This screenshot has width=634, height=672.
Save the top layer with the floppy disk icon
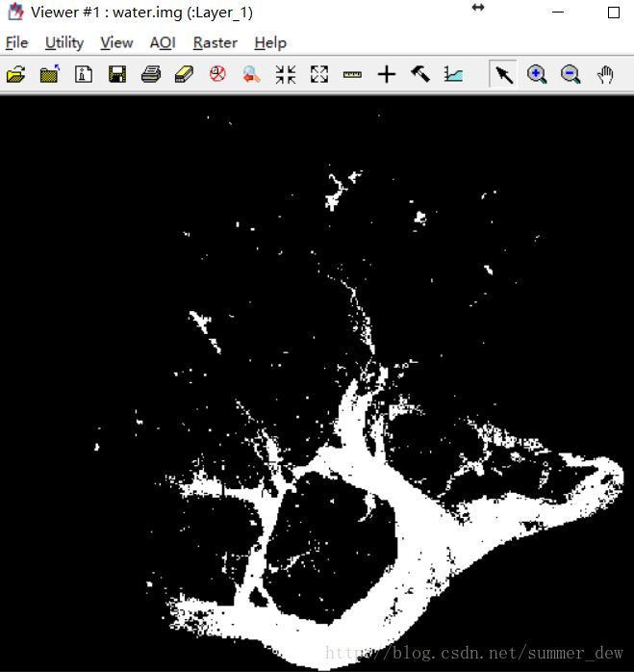click(x=117, y=74)
